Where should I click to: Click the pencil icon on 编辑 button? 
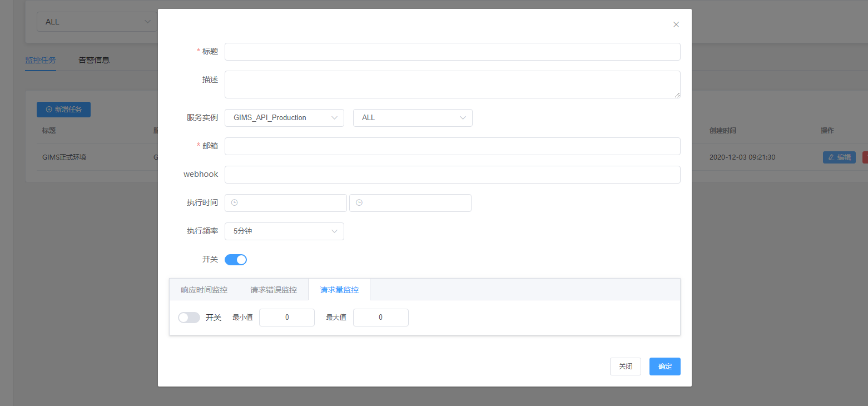(x=832, y=157)
